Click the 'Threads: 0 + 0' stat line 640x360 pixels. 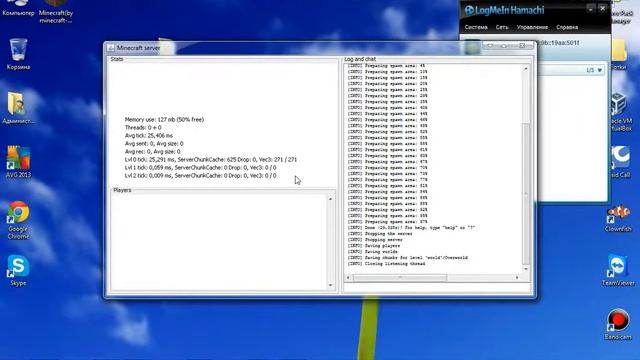pyautogui.click(x=143, y=128)
